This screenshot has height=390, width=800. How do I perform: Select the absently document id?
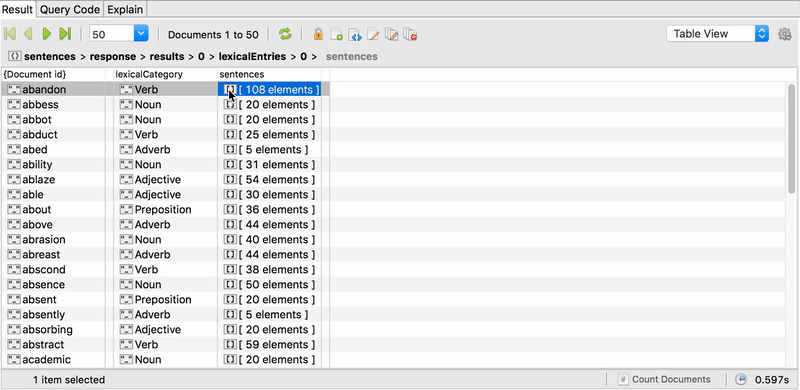[43, 314]
